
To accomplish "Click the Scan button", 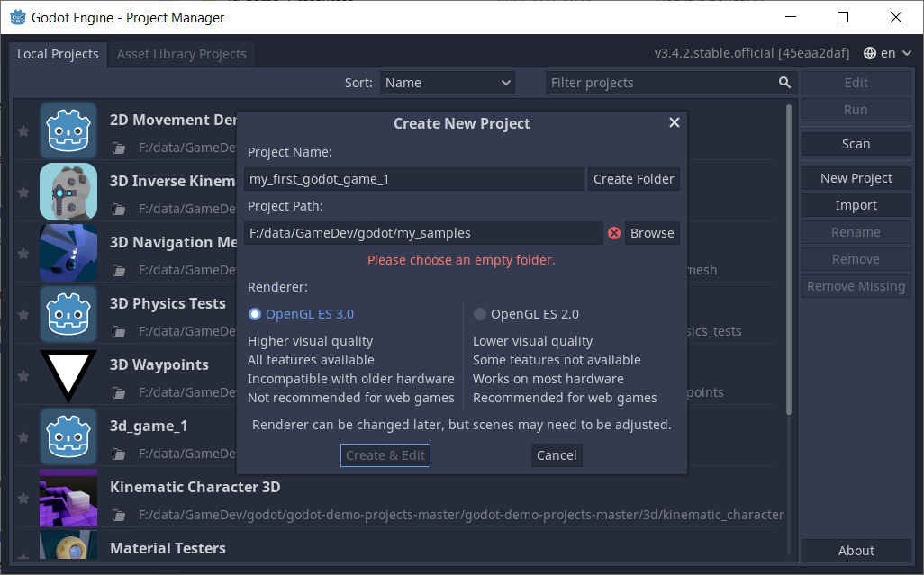I will point(856,144).
